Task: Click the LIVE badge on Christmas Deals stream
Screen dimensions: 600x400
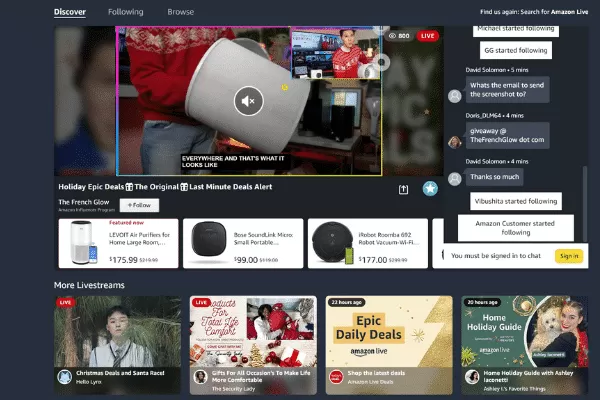Action: [x=65, y=302]
